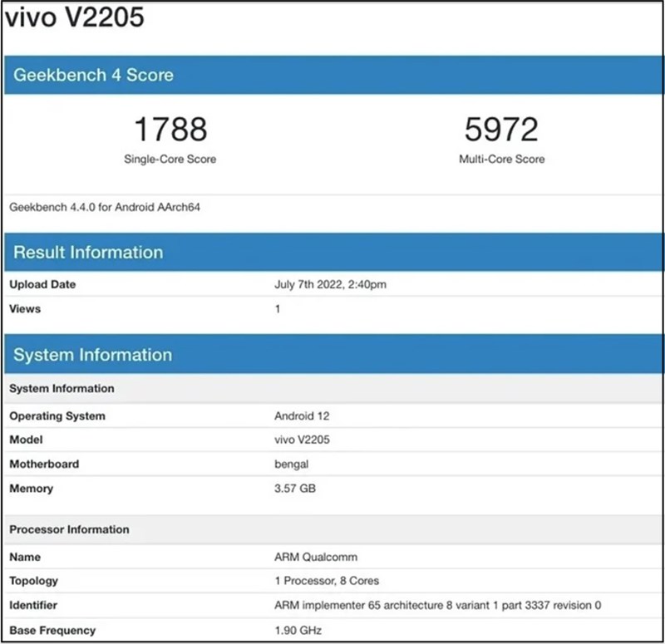
Task: Select the Geekbench 4 Score header
Action: pyautogui.click(x=334, y=75)
